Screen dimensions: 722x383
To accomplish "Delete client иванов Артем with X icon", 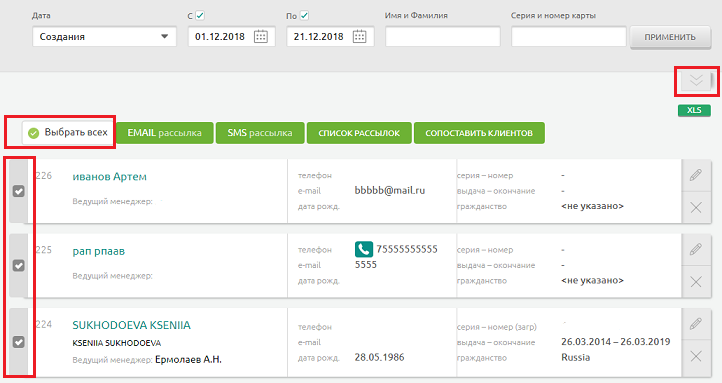I will click(696, 207).
